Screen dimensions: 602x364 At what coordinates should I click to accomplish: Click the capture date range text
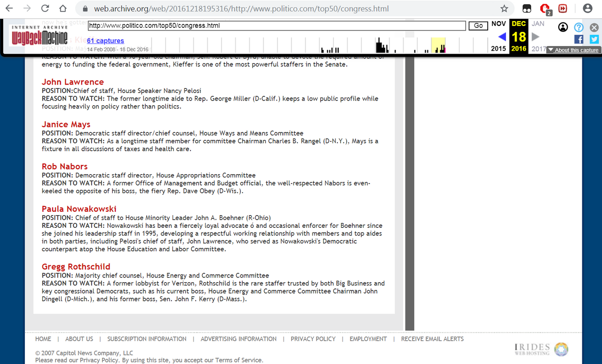(118, 49)
